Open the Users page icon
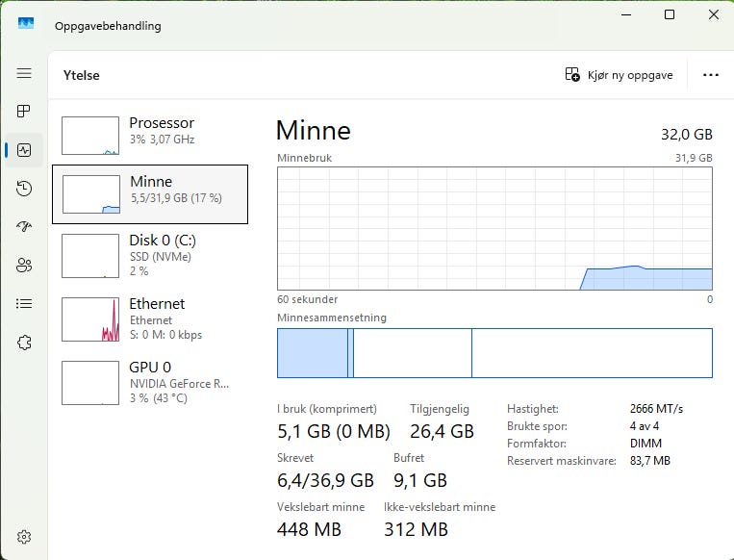Viewport: 734px width, 560px height. coord(24,265)
